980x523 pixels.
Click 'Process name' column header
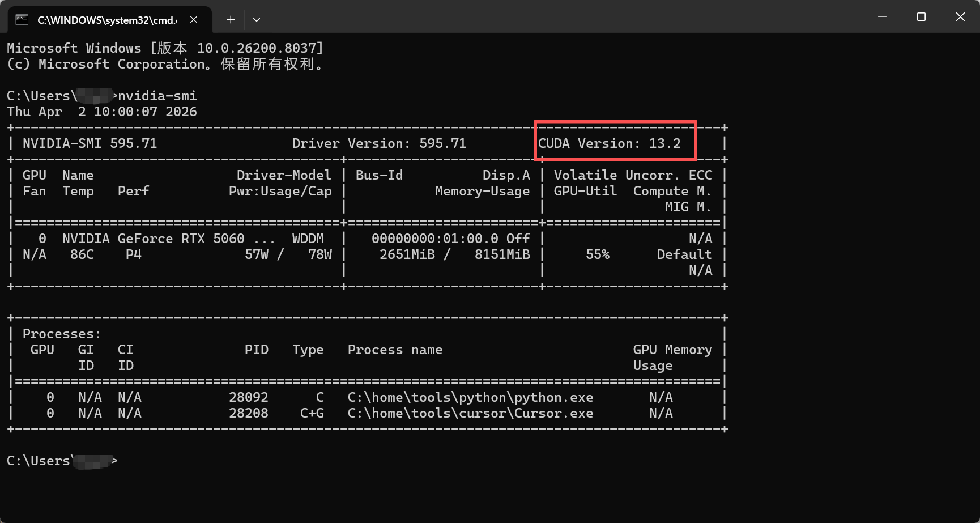[x=395, y=350]
